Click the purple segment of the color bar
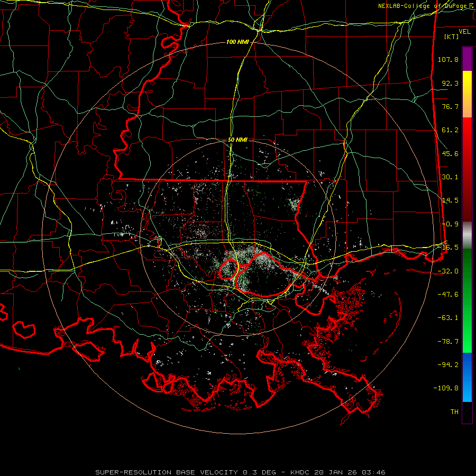Screen dimensions: 476x476 tap(467, 59)
